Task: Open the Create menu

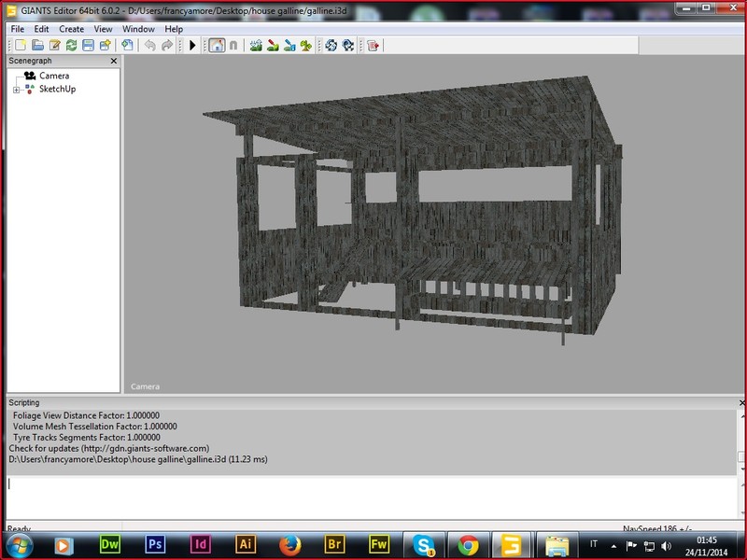Action: tap(71, 29)
